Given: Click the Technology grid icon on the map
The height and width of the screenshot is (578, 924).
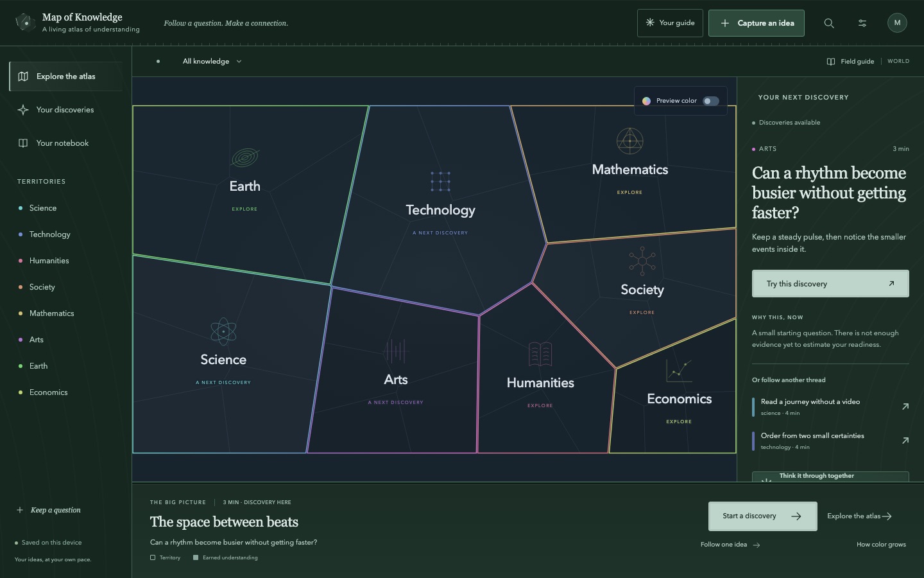Looking at the screenshot, I should coord(440,181).
